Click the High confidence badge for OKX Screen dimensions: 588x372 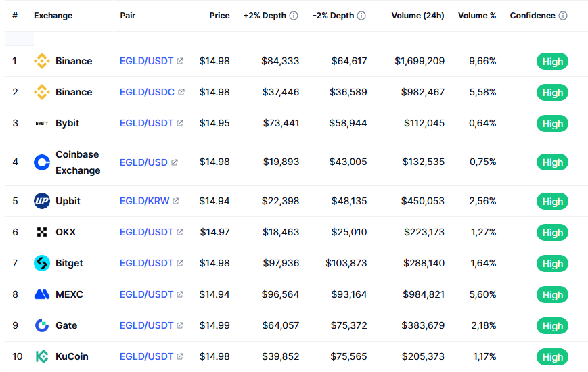tap(552, 233)
